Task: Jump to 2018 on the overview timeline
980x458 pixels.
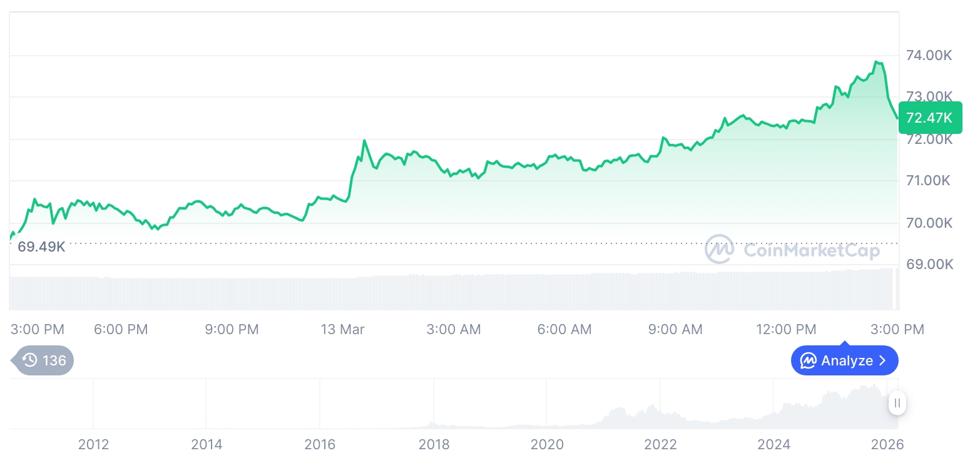Action: point(434,444)
